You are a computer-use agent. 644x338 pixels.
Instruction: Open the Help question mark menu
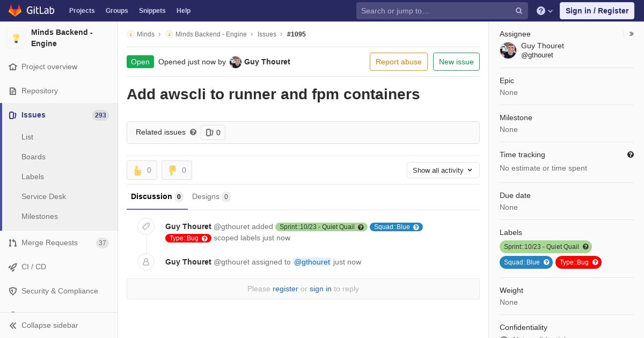coord(545,11)
